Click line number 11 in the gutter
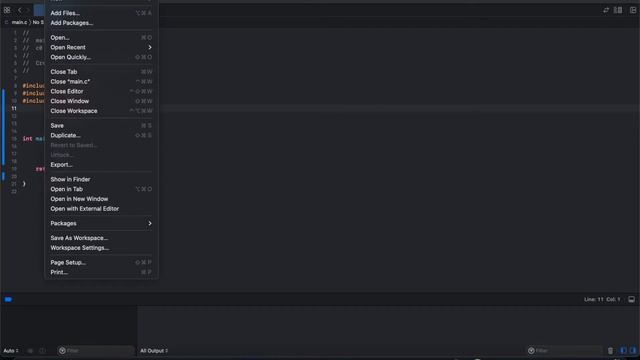The image size is (640, 360). coord(14,109)
